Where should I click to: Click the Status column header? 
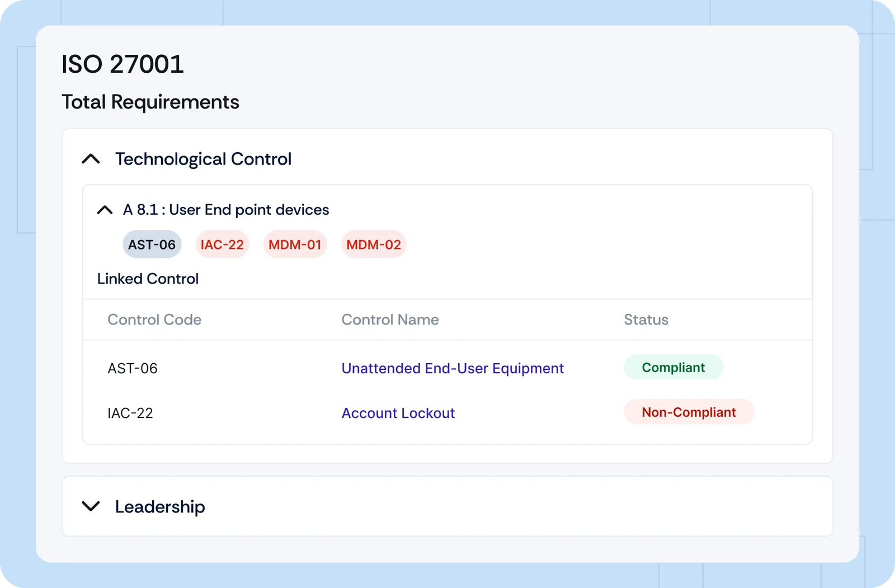646,319
